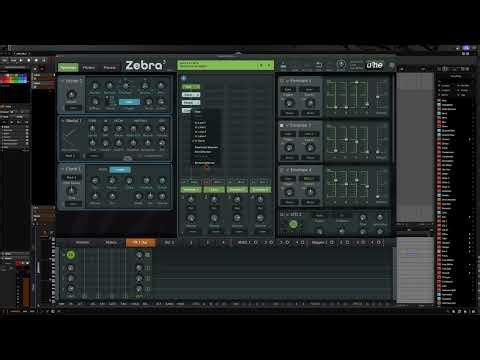The height and width of the screenshot is (360, 480).
Task: Toggle the blue button in the OSC 1 module
Action: point(129,102)
